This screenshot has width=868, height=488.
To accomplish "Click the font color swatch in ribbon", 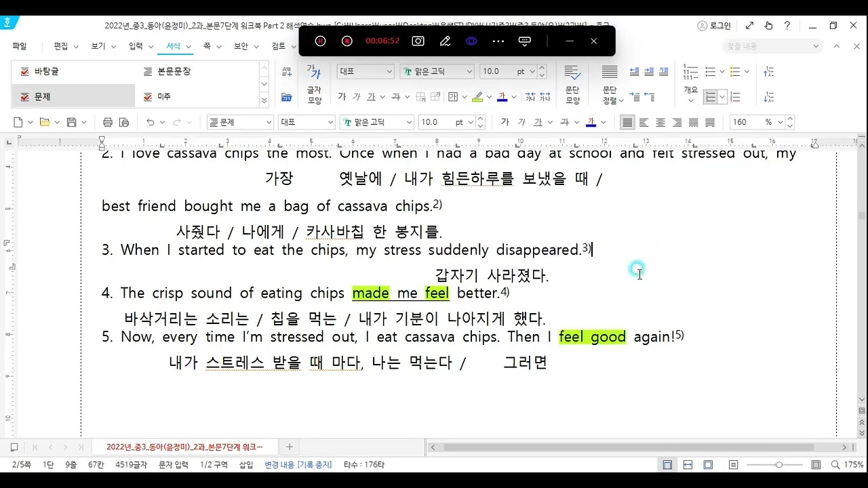I will click(x=502, y=97).
